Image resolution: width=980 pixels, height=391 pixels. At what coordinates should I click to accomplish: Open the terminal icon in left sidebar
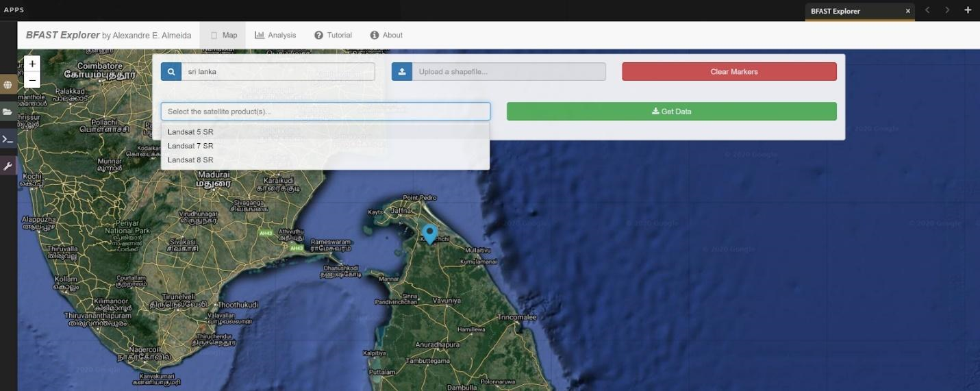8,139
